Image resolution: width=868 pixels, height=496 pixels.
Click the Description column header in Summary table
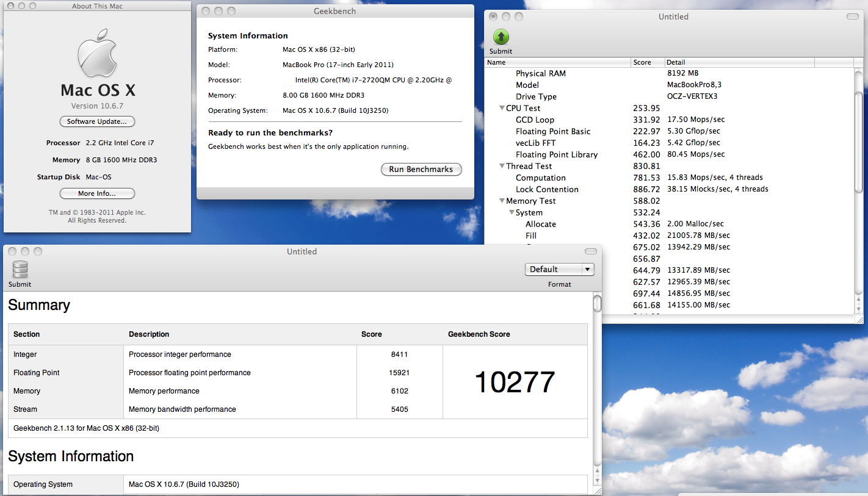pyautogui.click(x=149, y=334)
